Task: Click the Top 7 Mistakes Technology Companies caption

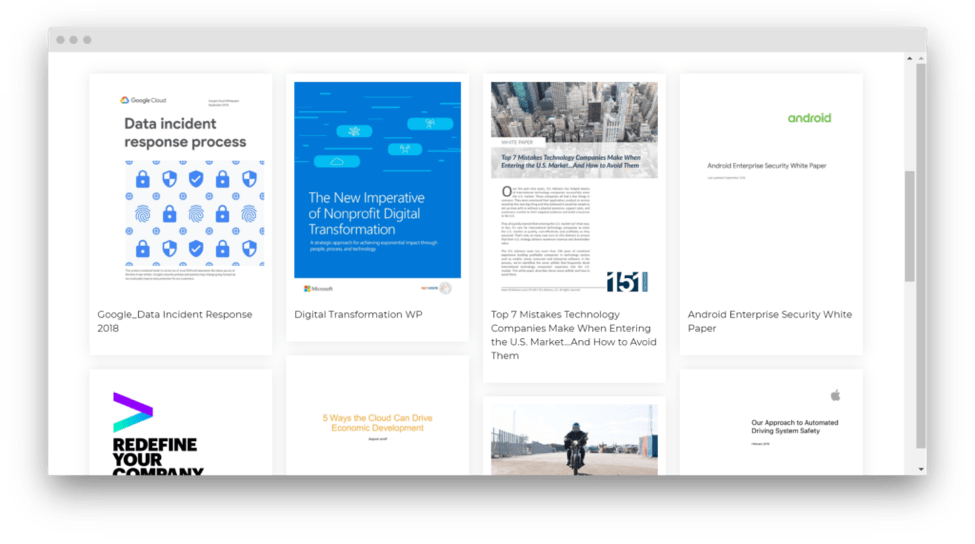Action: coord(573,335)
